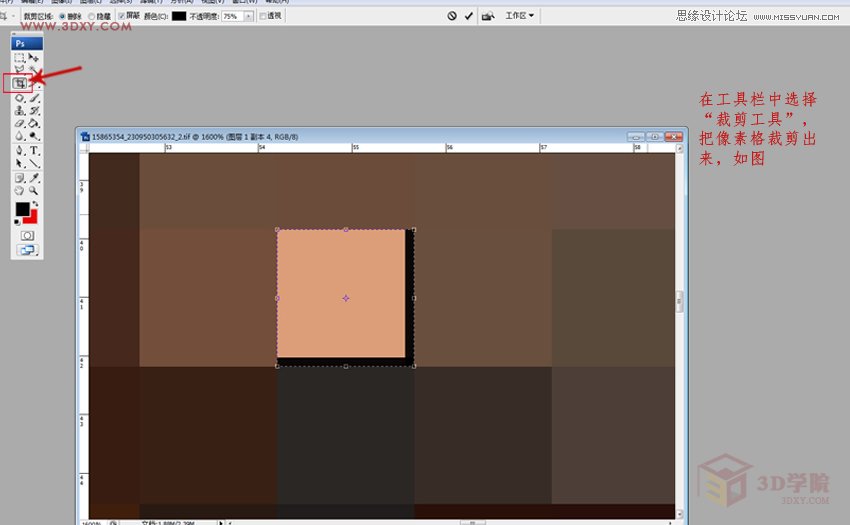Screen dimensions: 850x525
Task: Click the crop box top-right handle
Action: [414, 229]
